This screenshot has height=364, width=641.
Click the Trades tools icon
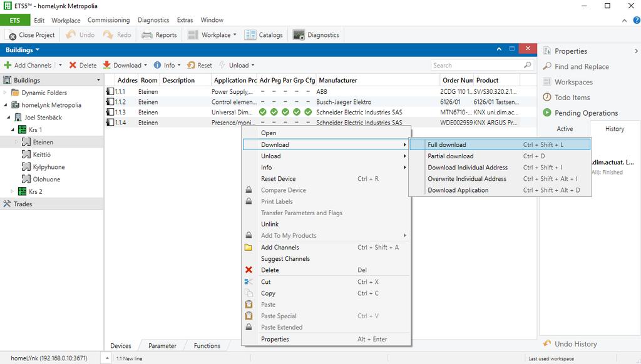pos(7,204)
